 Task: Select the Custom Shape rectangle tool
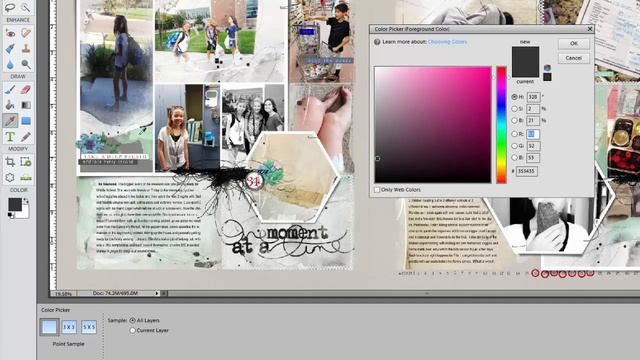click(x=26, y=120)
